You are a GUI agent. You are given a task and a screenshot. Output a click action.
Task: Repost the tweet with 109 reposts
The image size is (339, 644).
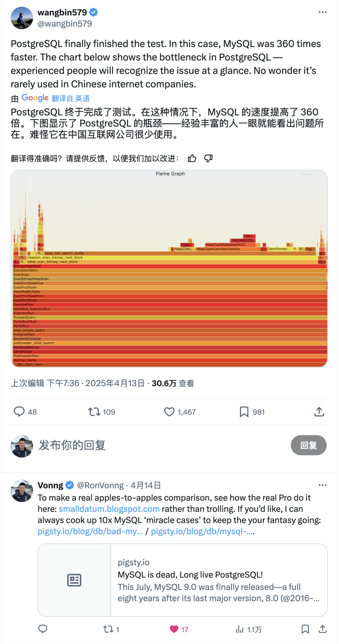94,412
